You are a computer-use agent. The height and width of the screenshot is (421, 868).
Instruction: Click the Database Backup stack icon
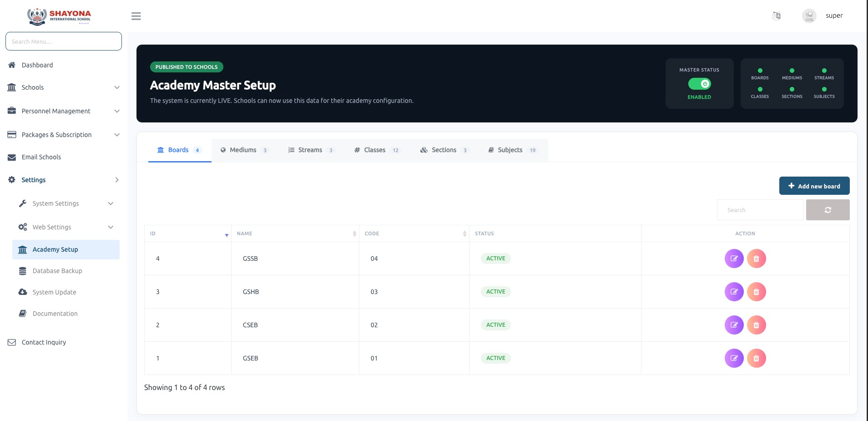click(x=23, y=271)
